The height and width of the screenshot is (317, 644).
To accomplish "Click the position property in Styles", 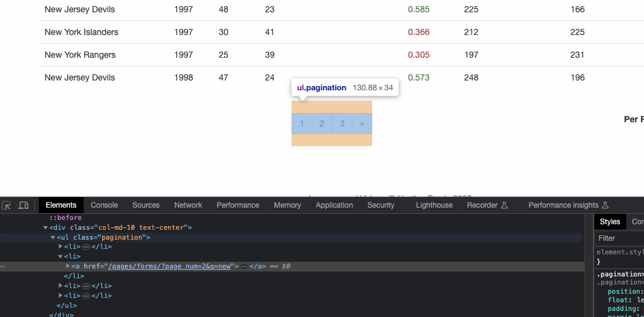I will click(624, 291).
